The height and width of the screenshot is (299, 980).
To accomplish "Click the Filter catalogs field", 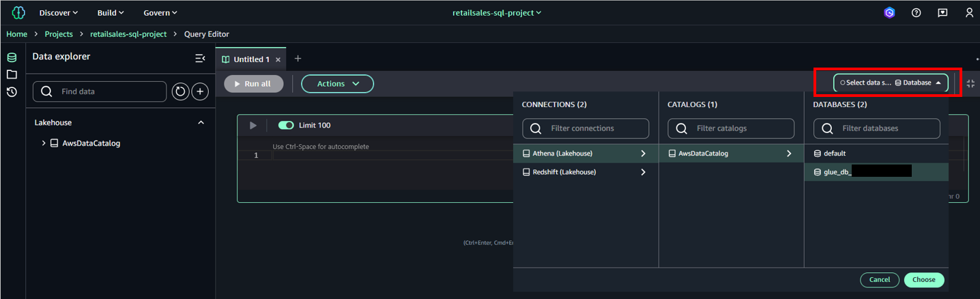I will (x=731, y=128).
